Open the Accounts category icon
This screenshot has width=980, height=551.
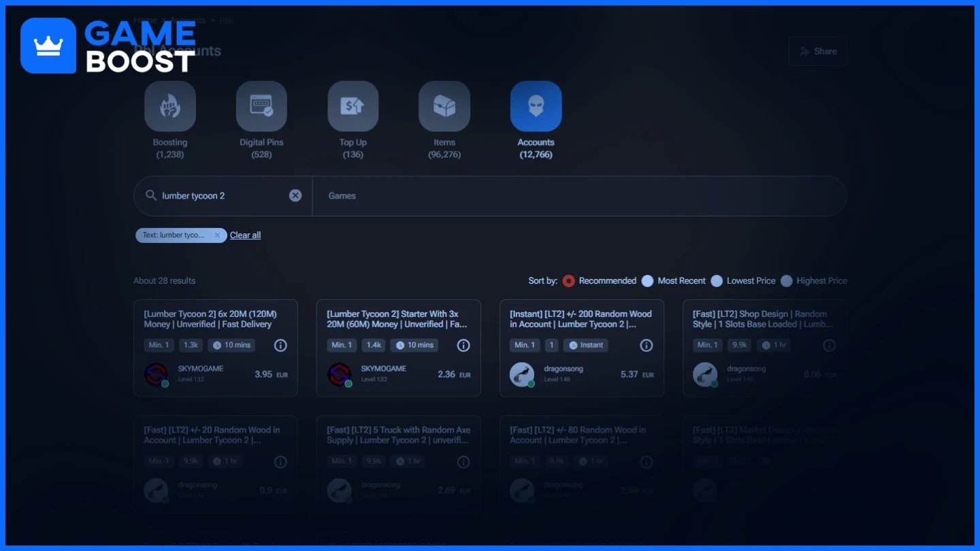point(536,107)
